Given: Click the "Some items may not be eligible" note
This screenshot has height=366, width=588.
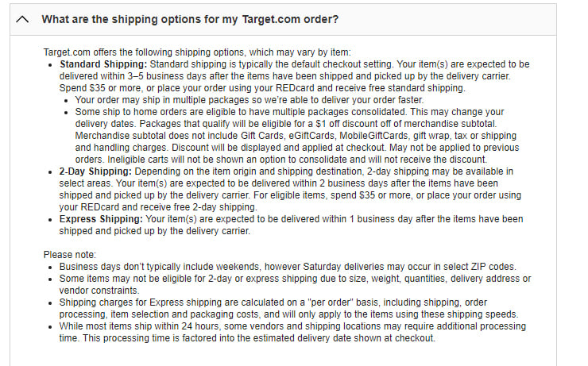Looking at the screenshot, I should [x=295, y=284].
